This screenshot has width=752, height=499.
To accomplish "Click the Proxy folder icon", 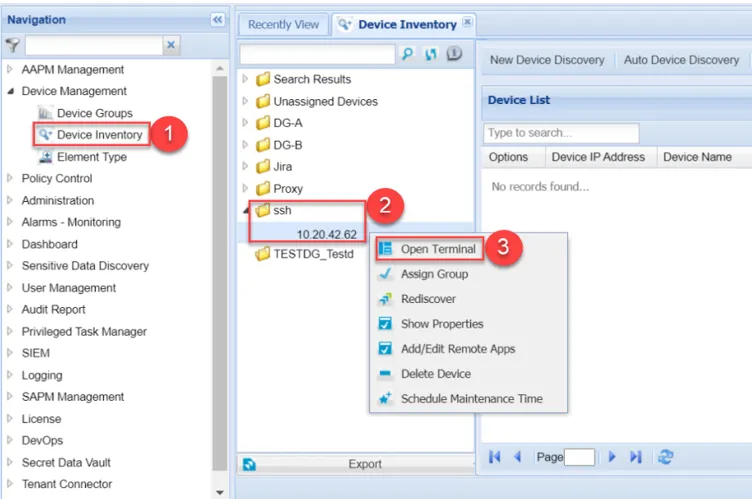I will (x=262, y=189).
